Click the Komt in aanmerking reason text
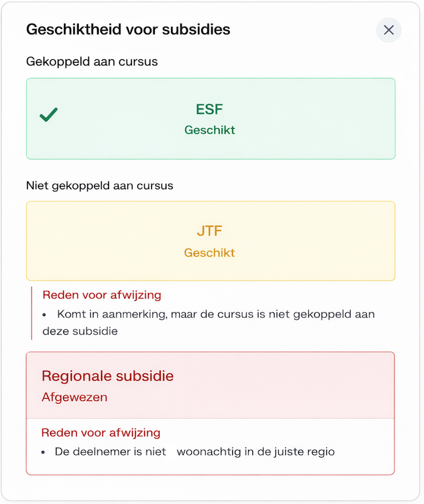Image resolution: width=424 pixels, height=504 pixels. tap(209, 322)
